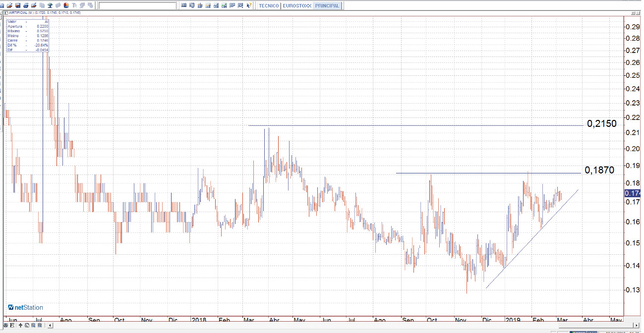644x333 pixels.
Task: Click the 0.20 price axis label
Action: 634,149
